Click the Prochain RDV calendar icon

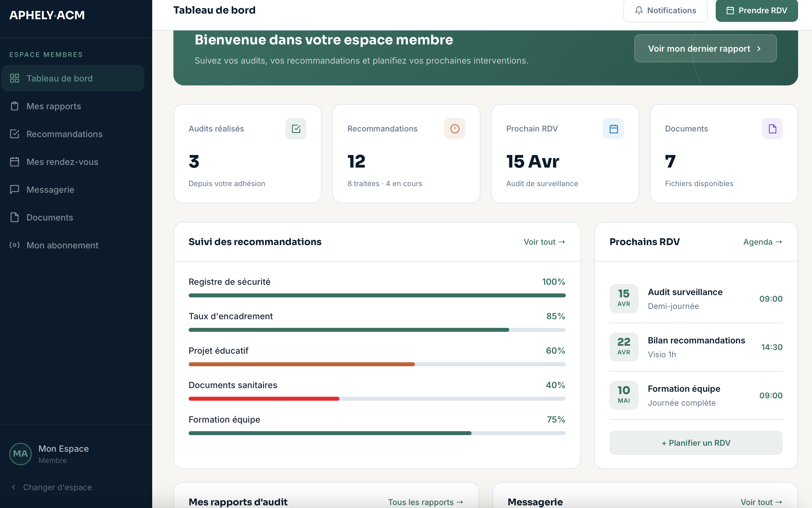613,128
